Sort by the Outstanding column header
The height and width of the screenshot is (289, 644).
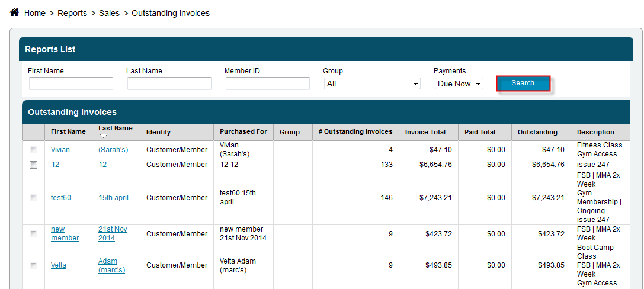(x=537, y=132)
